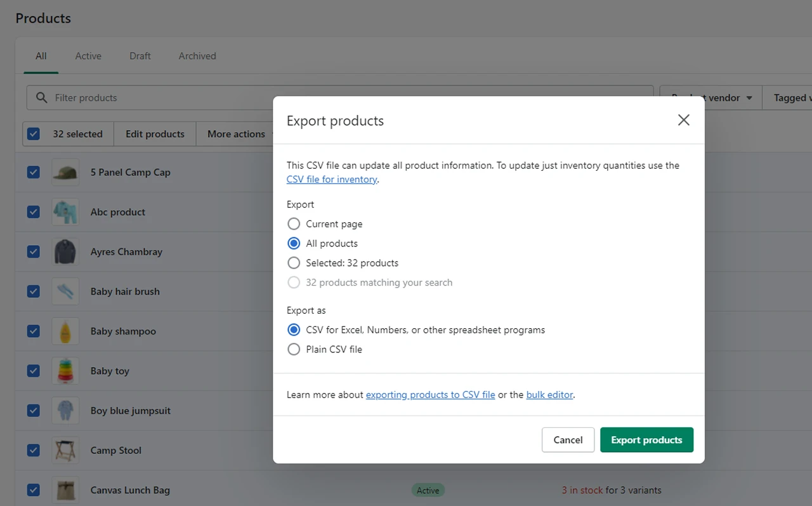This screenshot has width=812, height=506.
Task: Toggle the 32 selected select-all checkbox
Action: [34, 134]
